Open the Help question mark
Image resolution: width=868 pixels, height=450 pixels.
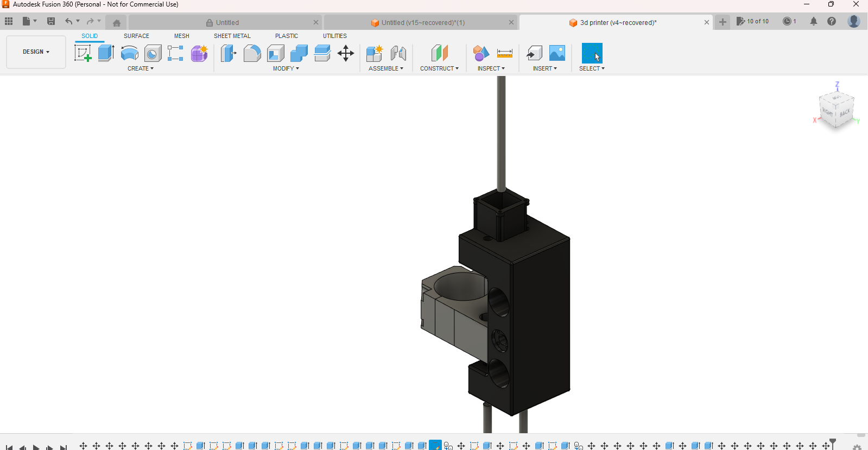click(832, 21)
